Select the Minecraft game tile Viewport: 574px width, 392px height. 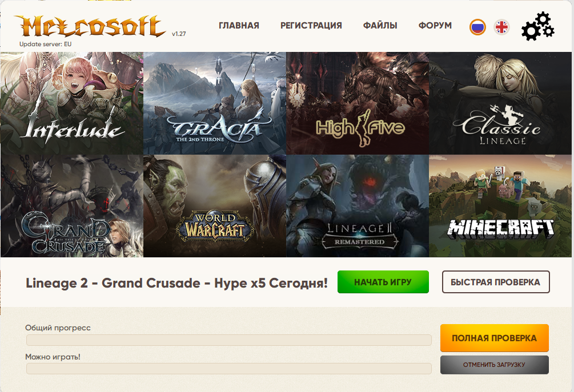point(500,206)
